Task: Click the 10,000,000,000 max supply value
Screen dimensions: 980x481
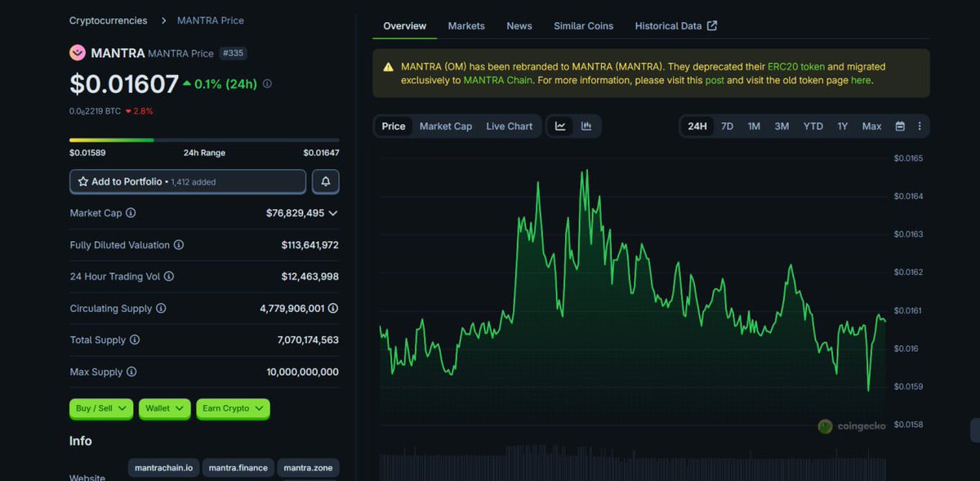Action: [302, 372]
